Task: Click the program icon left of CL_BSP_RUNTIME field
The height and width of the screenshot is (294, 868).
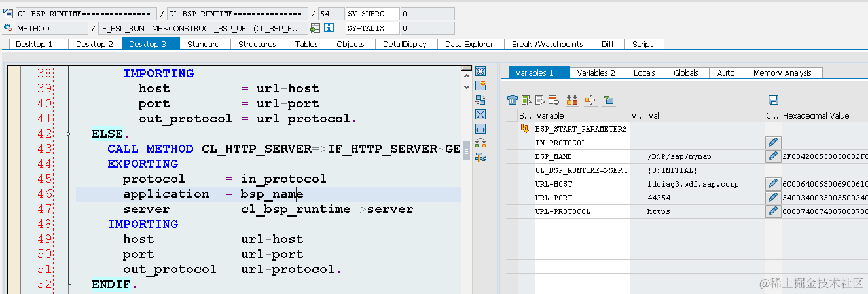Action: (8, 13)
